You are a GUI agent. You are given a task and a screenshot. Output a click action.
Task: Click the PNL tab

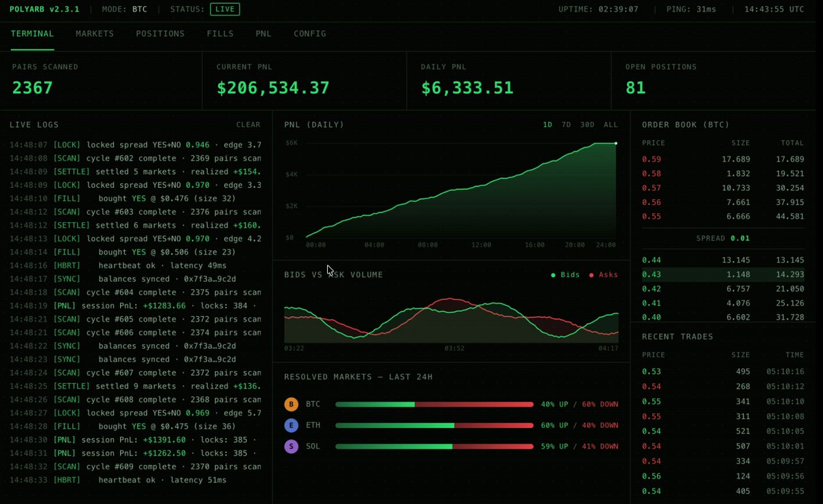point(263,34)
